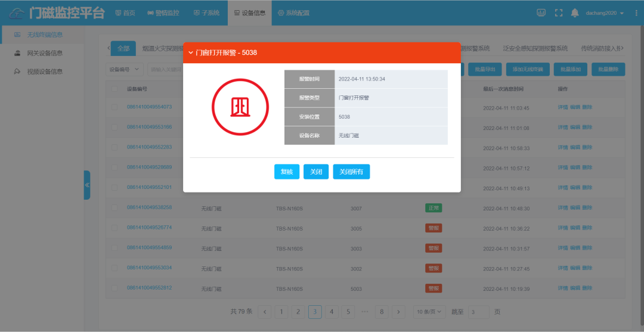Open the 10条/页 page size dropdown

tap(429, 312)
